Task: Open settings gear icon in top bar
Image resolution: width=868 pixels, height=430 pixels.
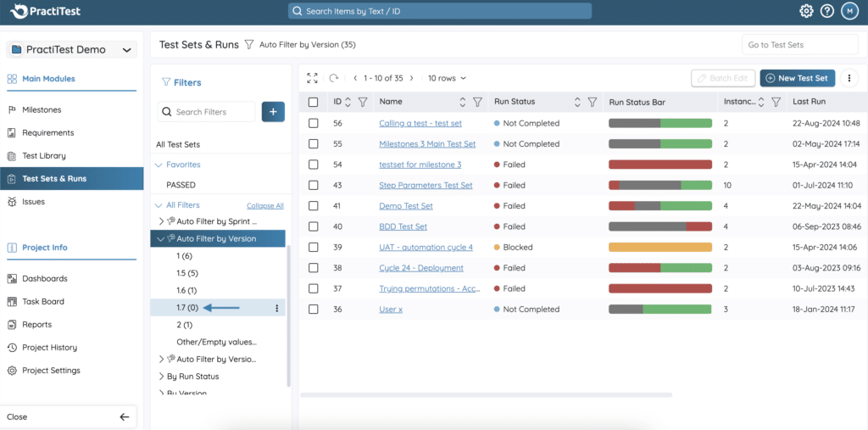Action: click(806, 11)
